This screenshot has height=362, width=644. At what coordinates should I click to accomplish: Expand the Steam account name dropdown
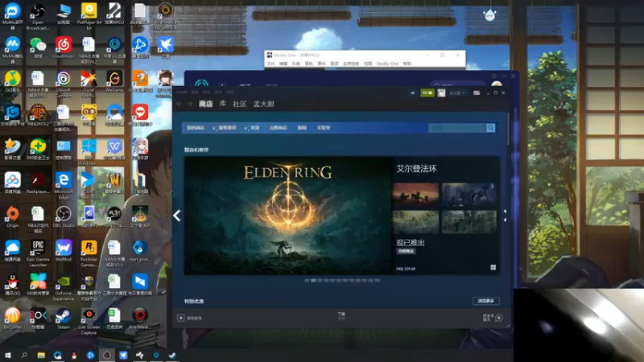click(x=457, y=93)
